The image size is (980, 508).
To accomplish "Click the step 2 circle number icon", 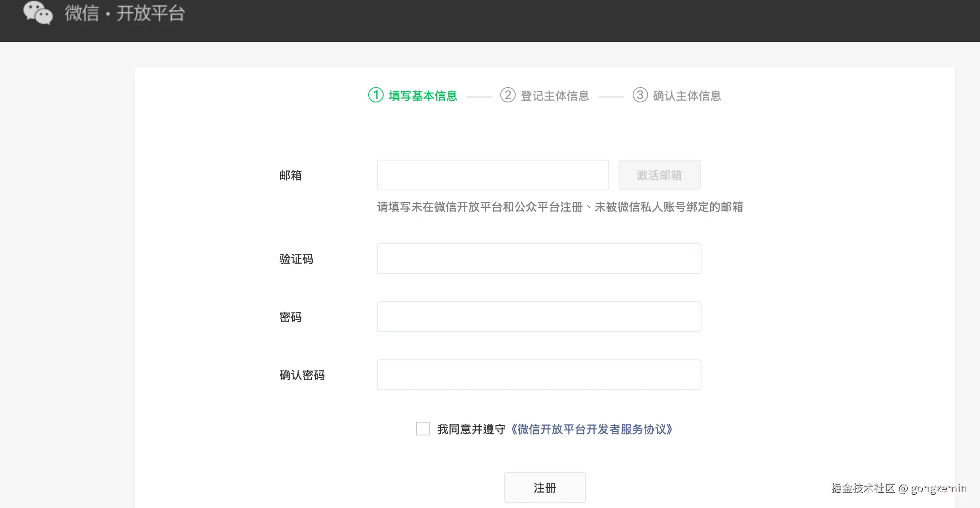I will (508, 95).
